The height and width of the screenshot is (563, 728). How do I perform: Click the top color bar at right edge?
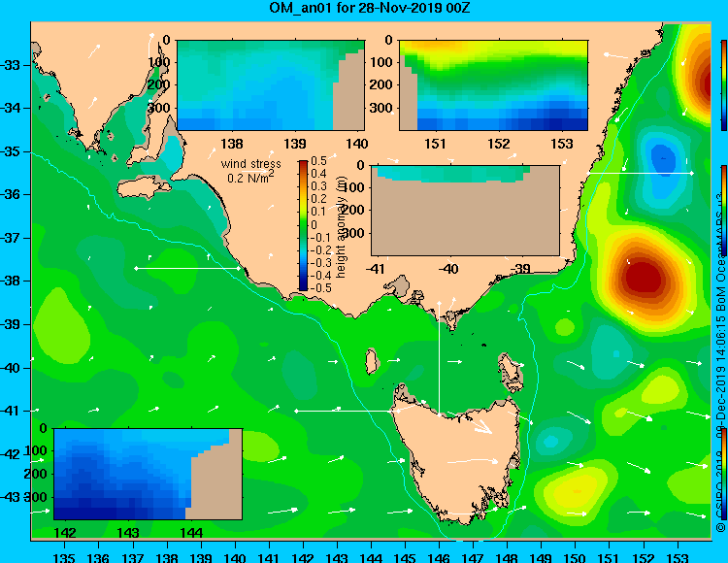pos(724,85)
